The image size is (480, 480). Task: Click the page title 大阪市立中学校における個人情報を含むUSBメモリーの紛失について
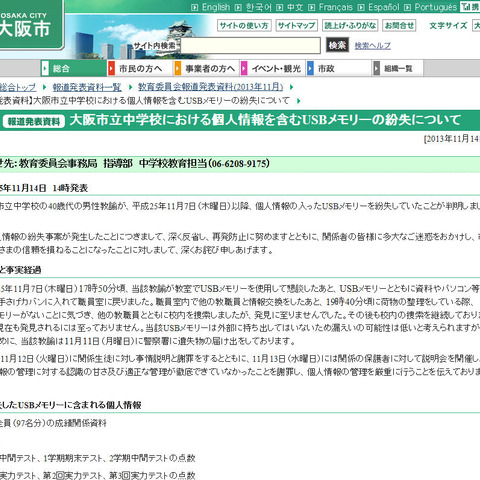(265, 120)
